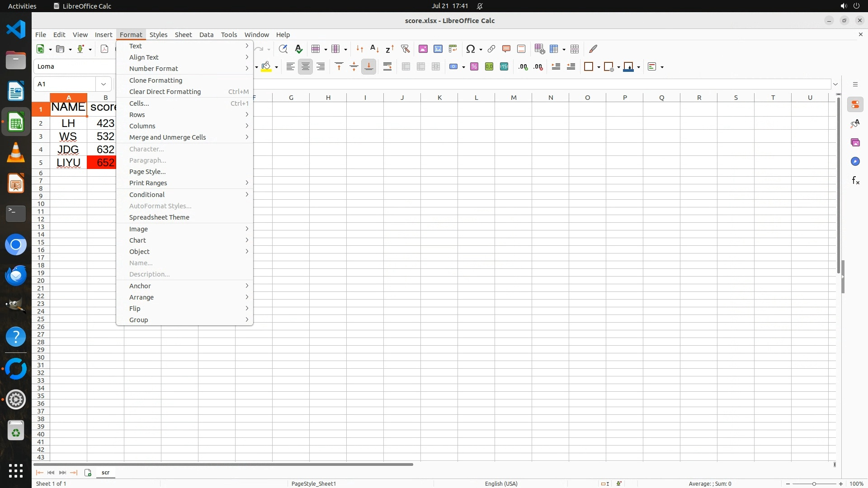Toggle Wrap Text button
This screenshot has width=868, height=488.
[x=387, y=67]
